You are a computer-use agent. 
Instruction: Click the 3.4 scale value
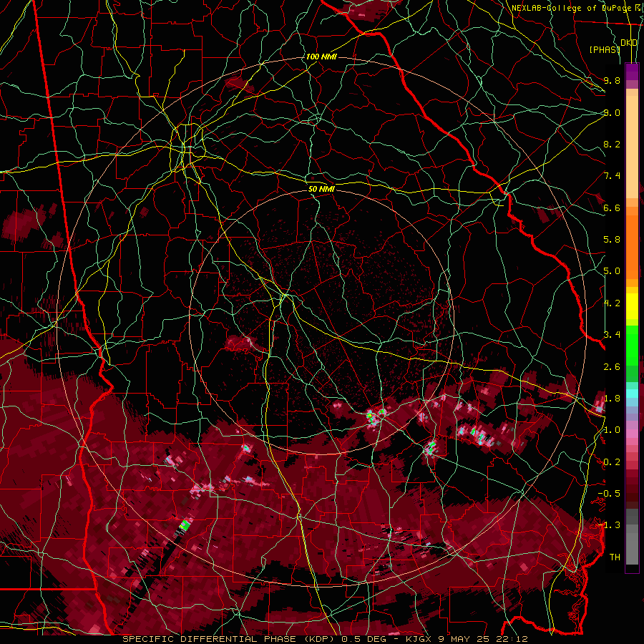tap(612, 335)
